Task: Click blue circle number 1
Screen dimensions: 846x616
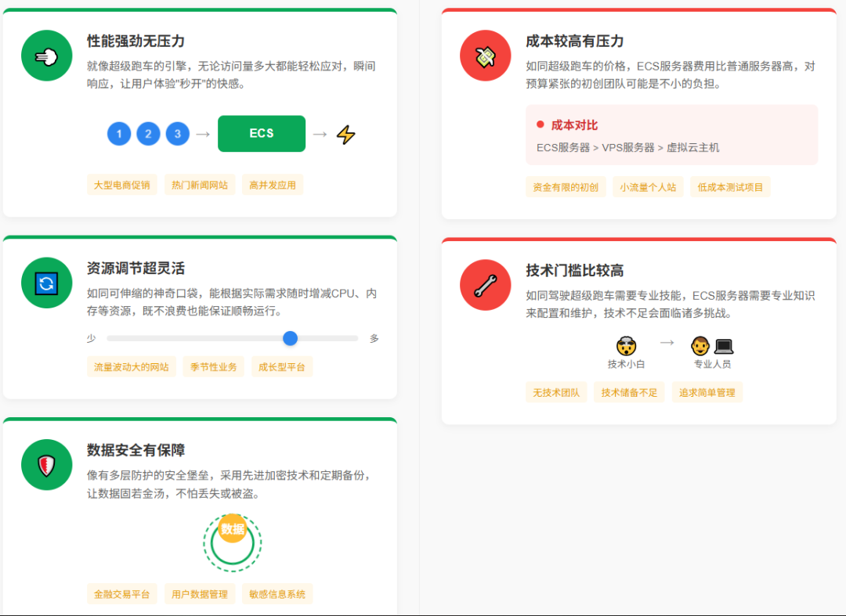Action: [x=119, y=134]
